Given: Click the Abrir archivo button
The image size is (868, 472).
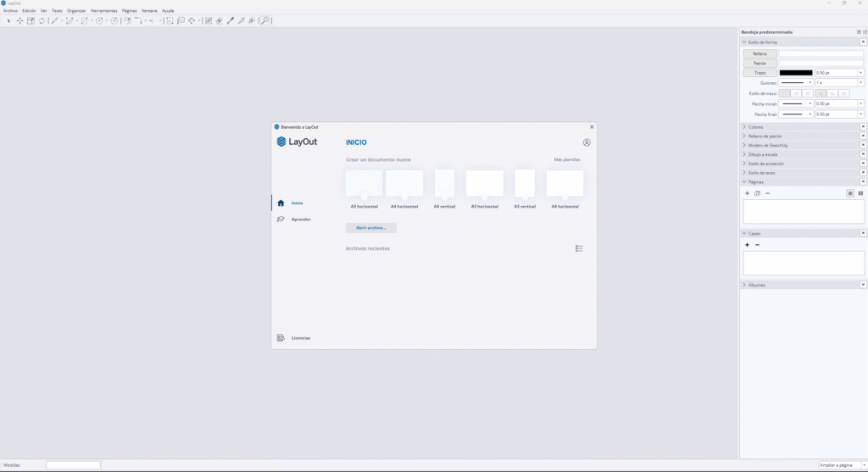Looking at the screenshot, I should 370,228.
